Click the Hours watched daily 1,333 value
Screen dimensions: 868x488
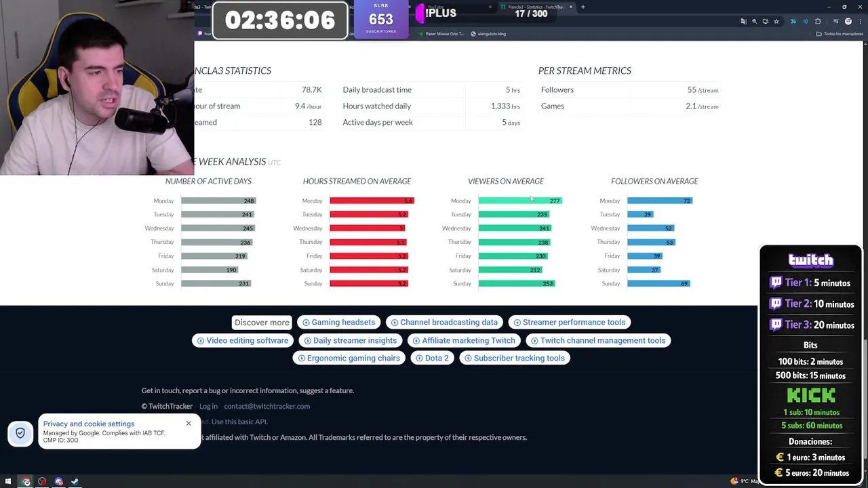tap(505, 106)
